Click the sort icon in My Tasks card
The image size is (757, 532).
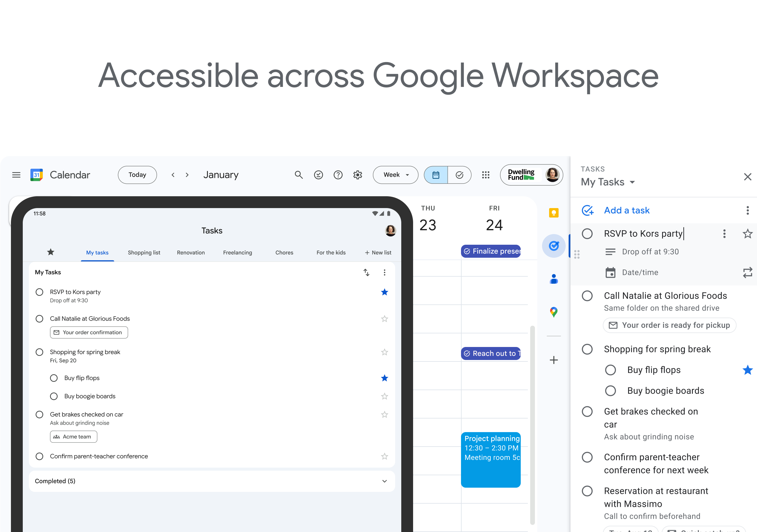[x=366, y=272]
